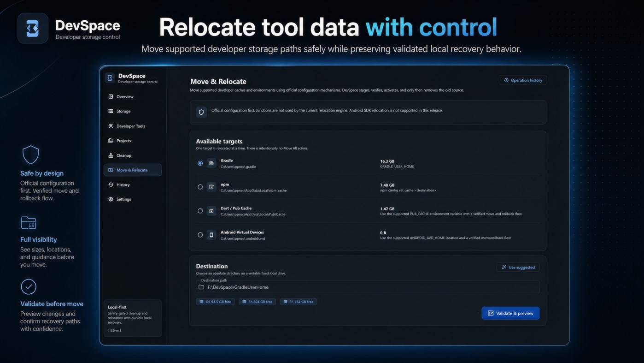Click the folder icon above Full visibility
Image resolution: width=644 pixels, height=363 pixels.
coord(29,223)
